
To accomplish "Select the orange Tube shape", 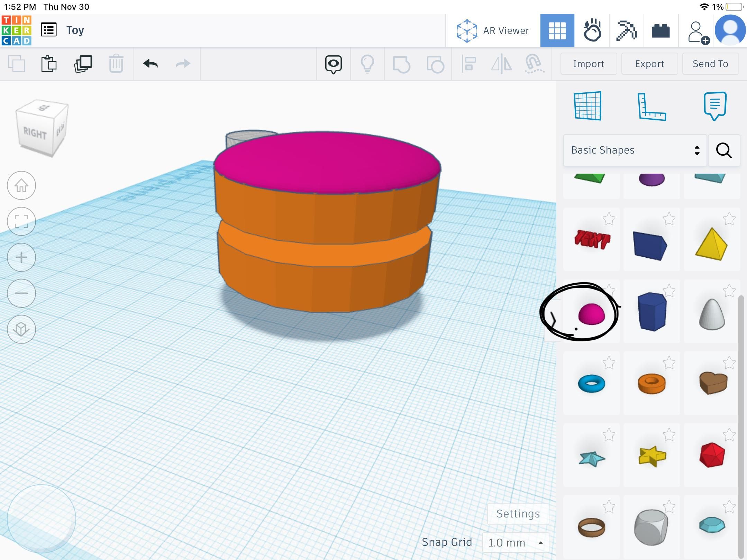I will click(x=652, y=383).
